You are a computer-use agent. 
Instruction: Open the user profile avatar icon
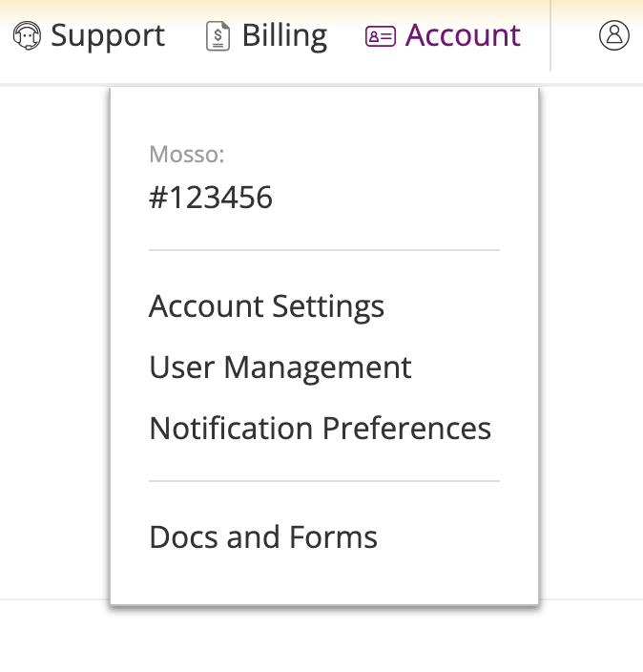point(613,35)
